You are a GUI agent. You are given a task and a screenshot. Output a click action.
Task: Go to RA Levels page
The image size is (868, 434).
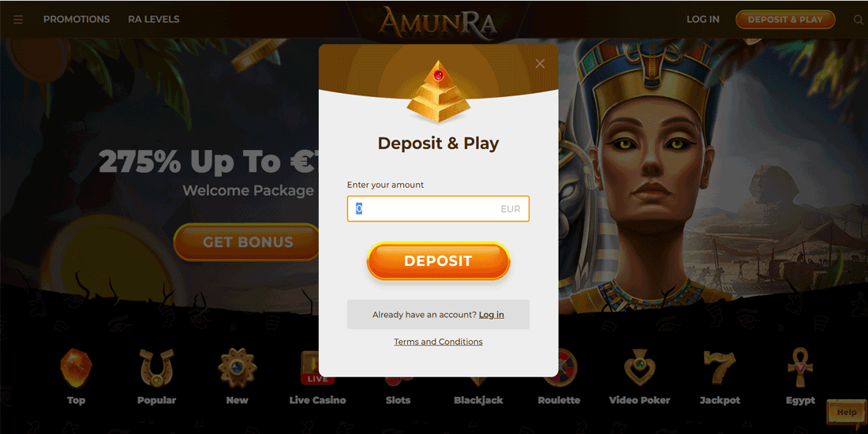pyautogui.click(x=153, y=20)
